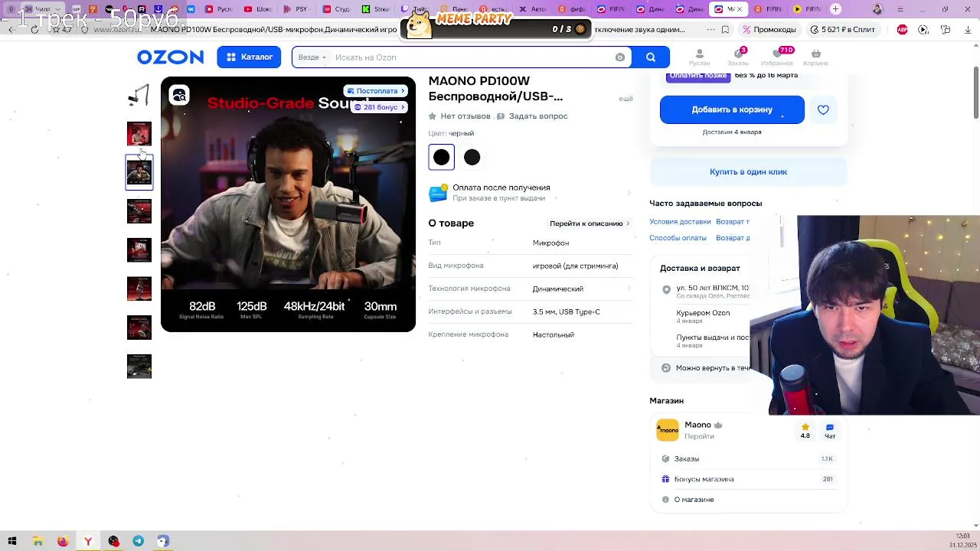
Task: Click the bookmark icon in address bar
Action: point(724,30)
